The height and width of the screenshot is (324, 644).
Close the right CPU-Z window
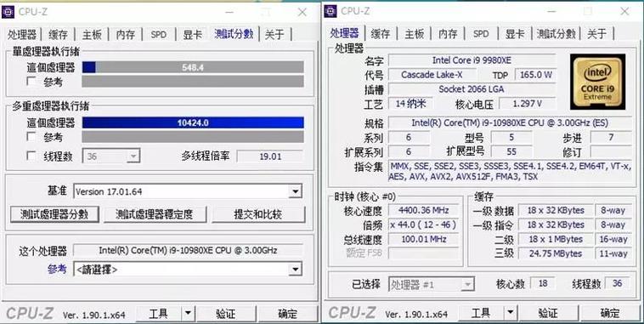tap(624, 12)
